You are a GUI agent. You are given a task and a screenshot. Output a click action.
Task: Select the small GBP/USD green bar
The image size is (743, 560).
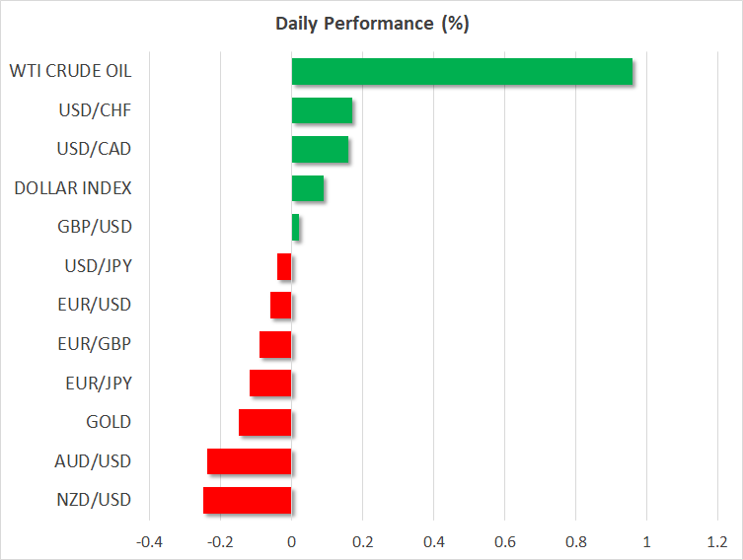coord(295,228)
